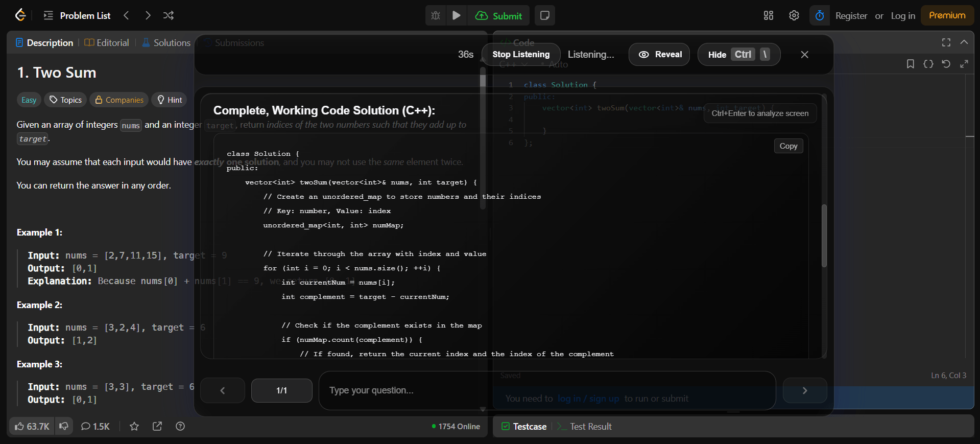Go to next answer in overlay

coord(805,391)
